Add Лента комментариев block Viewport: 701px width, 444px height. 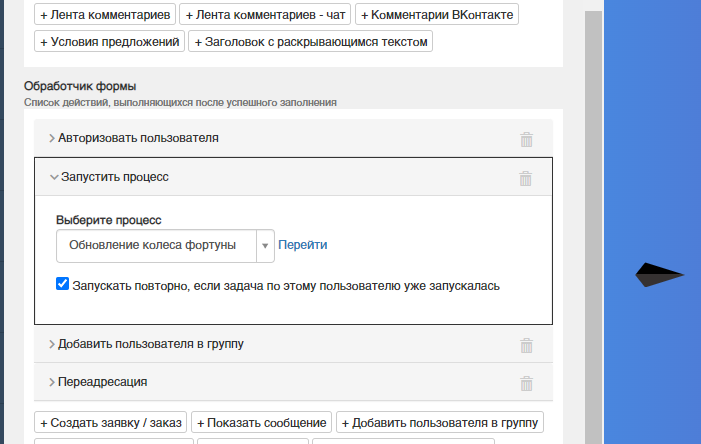click(105, 14)
